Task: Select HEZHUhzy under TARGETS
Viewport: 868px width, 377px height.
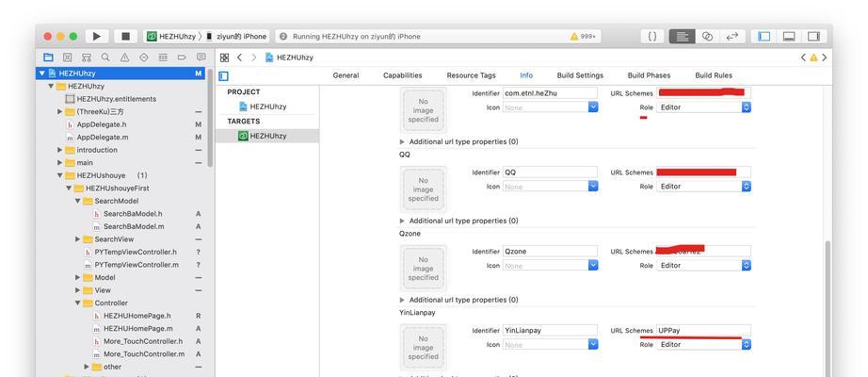Action: coord(266,136)
